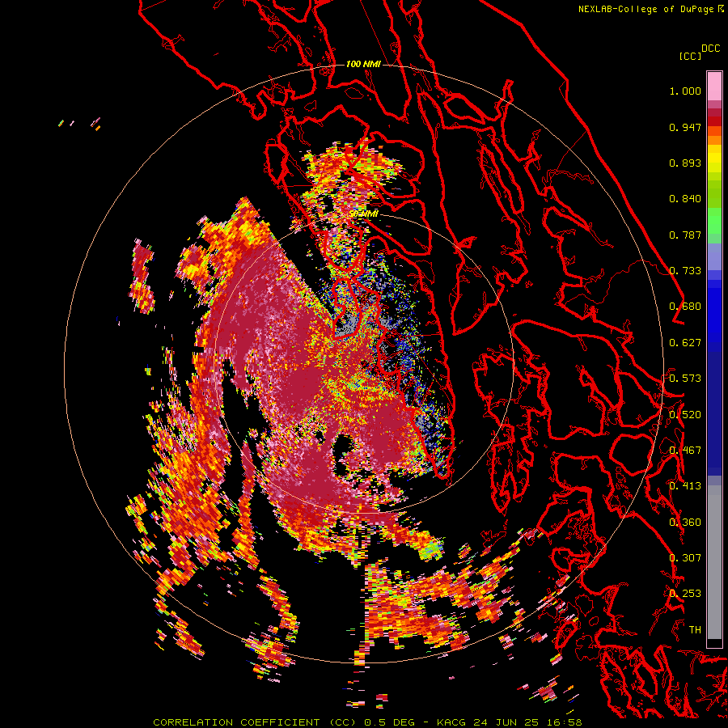Click the 0.787 color scale value
The height and width of the screenshot is (728, 728).
(x=685, y=235)
